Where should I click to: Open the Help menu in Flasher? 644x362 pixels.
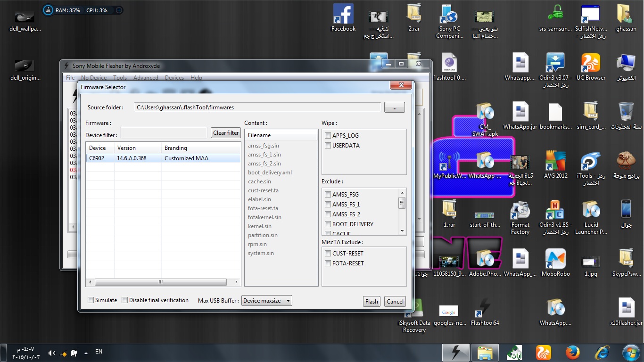196,78
